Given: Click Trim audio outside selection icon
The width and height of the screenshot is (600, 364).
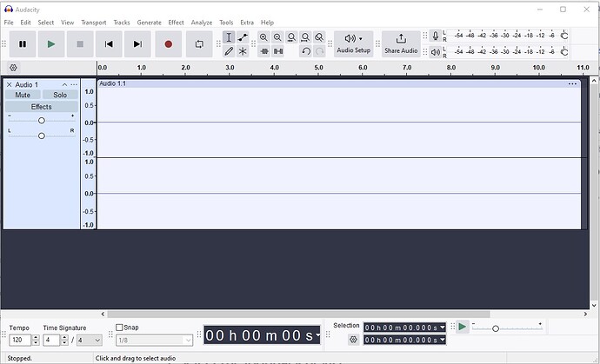Looking at the screenshot, I should coord(263,51).
